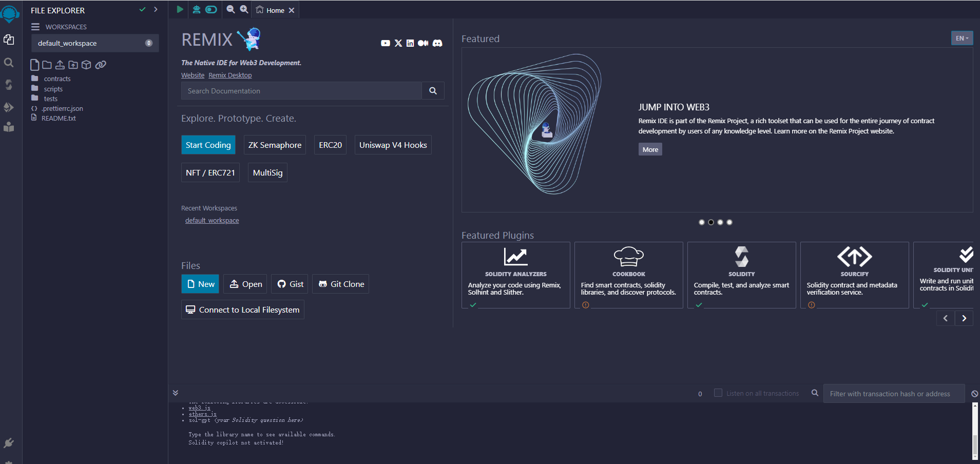Open the Website link

point(193,75)
